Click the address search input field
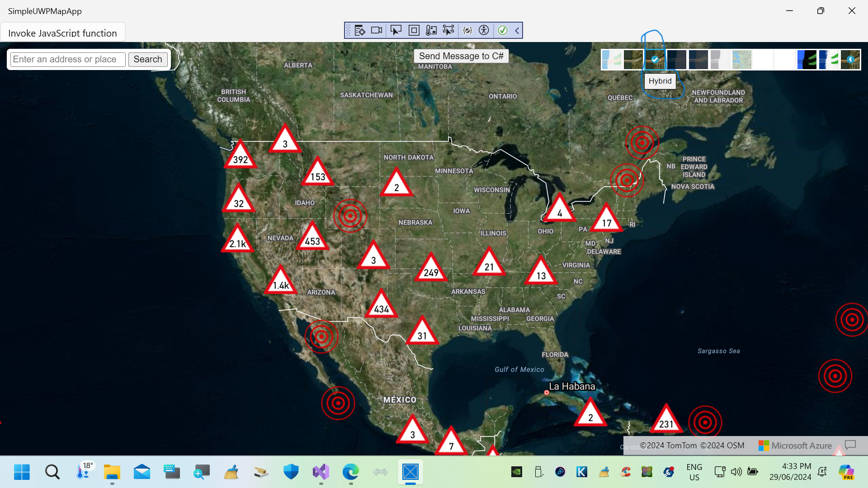 pyautogui.click(x=67, y=59)
